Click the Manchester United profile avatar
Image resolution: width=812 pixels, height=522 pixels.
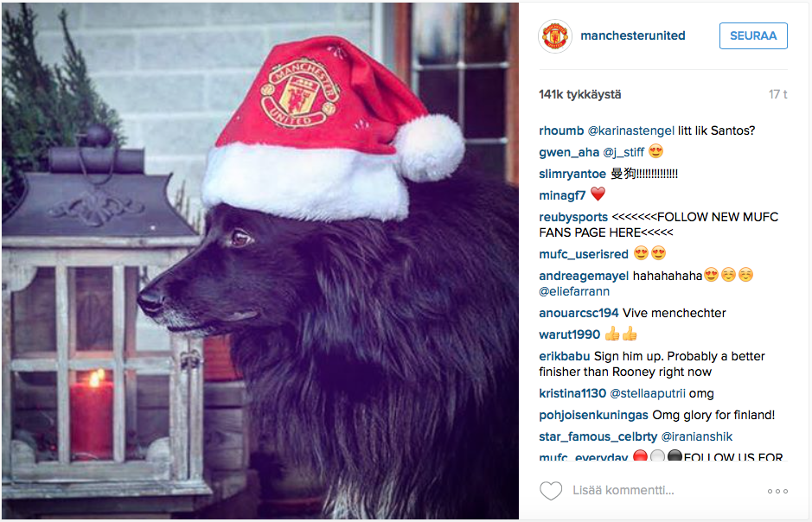(555, 36)
